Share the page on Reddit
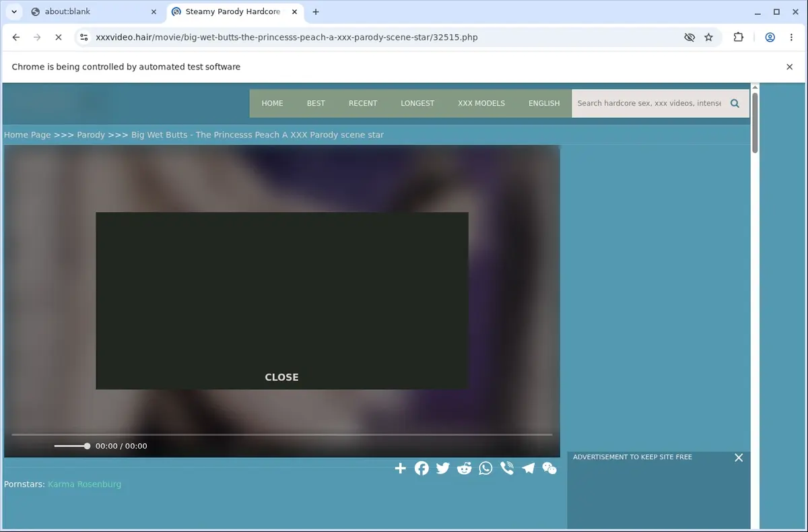This screenshot has height=532, width=808. (464, 468)
